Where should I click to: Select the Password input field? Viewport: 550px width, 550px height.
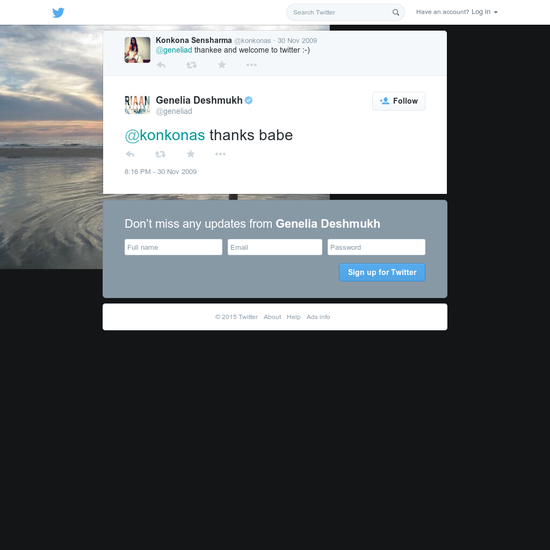[x=376, y=247]
